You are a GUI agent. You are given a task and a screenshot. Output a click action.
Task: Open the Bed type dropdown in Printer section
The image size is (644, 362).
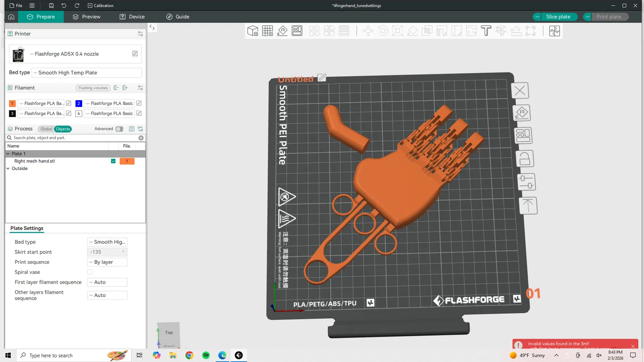point(87,73)
